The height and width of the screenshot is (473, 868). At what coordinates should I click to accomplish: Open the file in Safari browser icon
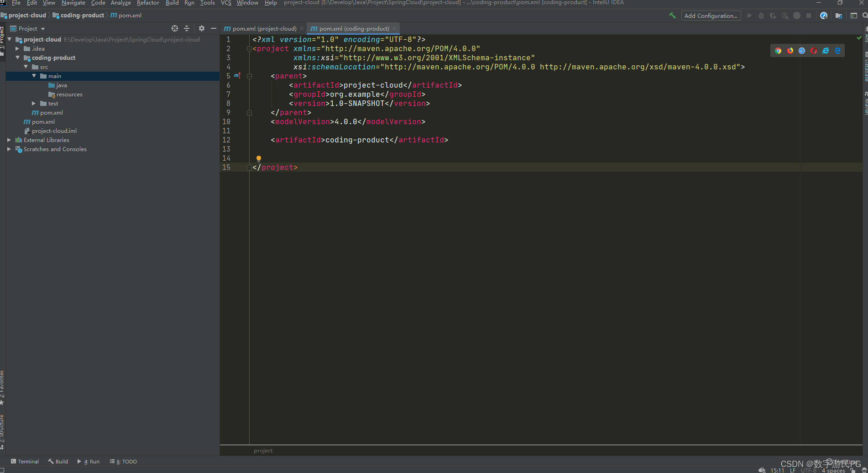click(x=802, y=51)
